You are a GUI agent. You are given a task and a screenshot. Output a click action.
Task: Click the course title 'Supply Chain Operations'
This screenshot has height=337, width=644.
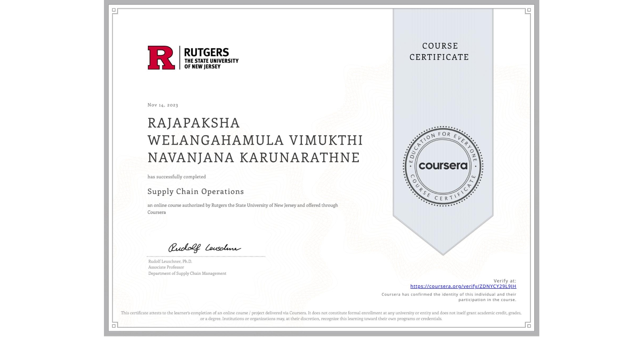(196, 191)
